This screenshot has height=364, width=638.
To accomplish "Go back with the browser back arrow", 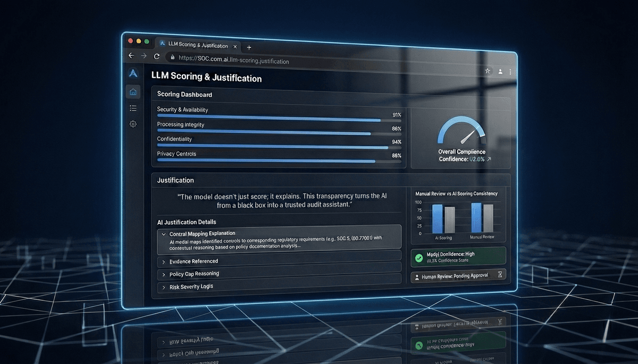I will (131, 55).
